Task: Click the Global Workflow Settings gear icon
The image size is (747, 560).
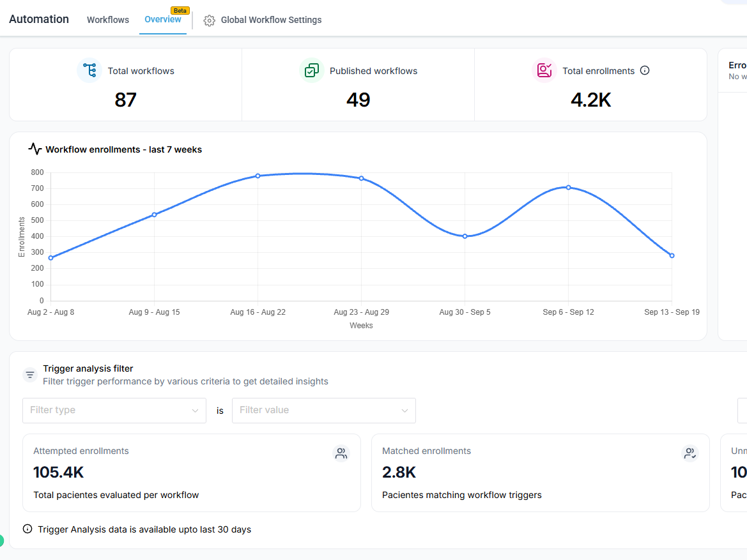Action: coord(209,20)
